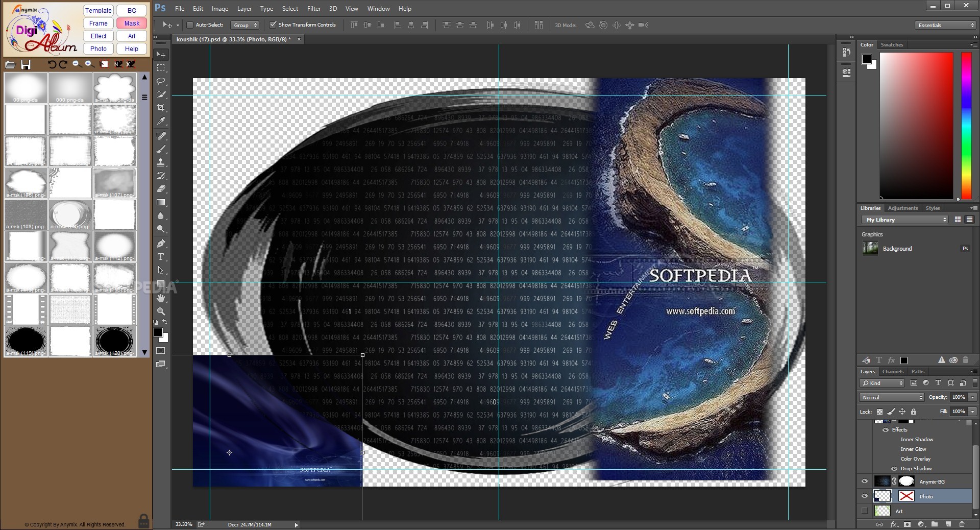Viewport: 980px width, 530px height.
Task: Uncheck Show Transform Controls
Action: pos(273,25)
